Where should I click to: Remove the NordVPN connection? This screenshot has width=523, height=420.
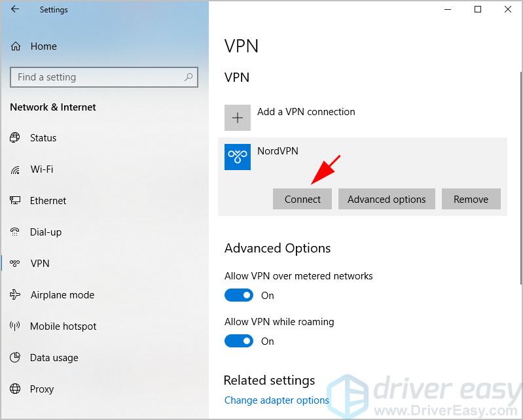click(471, 200)
